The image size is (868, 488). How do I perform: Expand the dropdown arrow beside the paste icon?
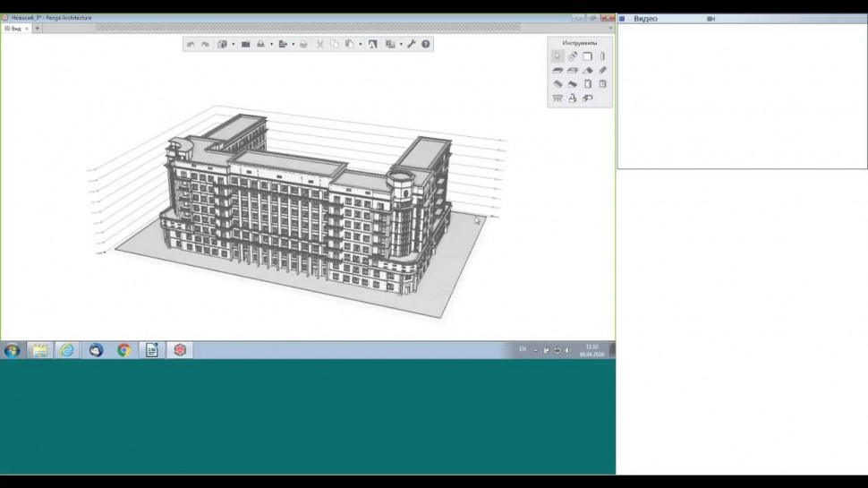point(360,44)
